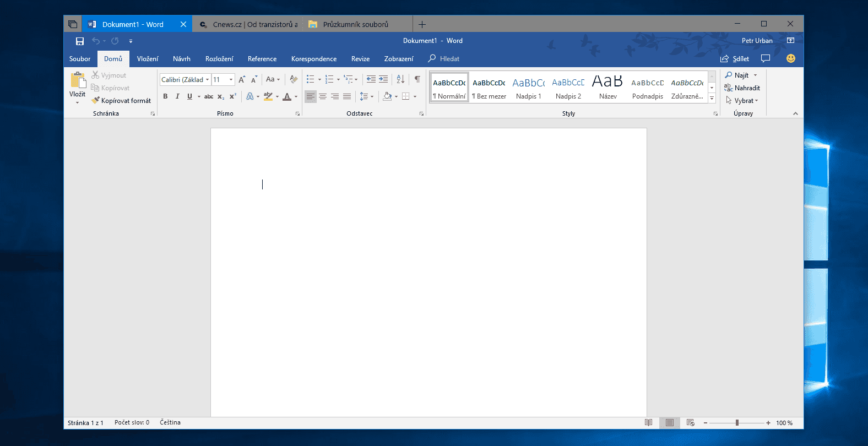Expand numbering list dropdown arrow
868x446 pixels.
[338, 80]
